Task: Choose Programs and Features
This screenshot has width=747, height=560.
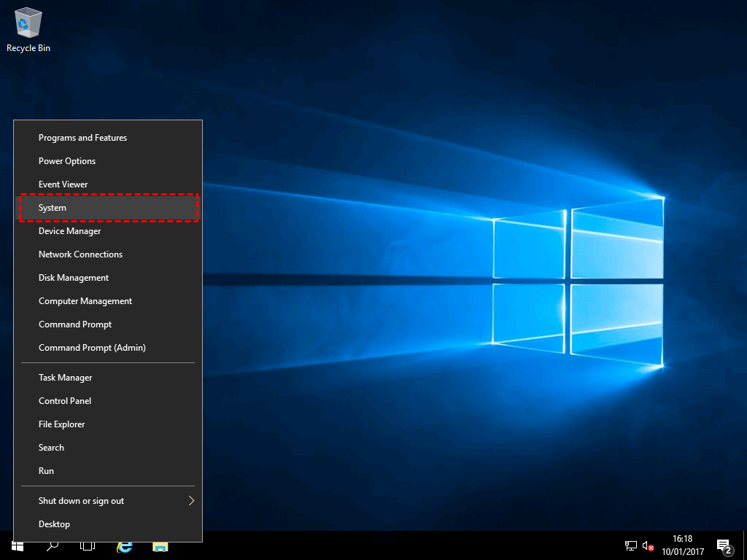Action: pyautogui.click(x=82, y=138)
